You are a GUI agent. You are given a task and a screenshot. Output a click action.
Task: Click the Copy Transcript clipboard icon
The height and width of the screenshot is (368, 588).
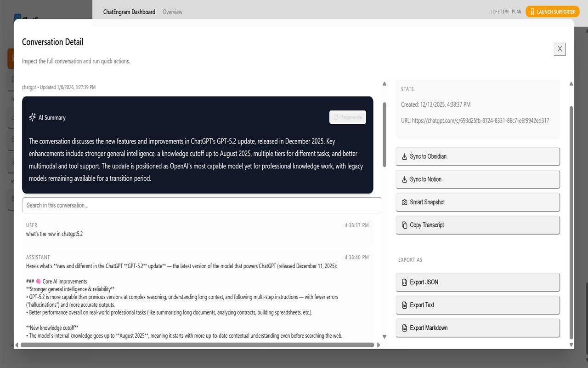(404, 225)
